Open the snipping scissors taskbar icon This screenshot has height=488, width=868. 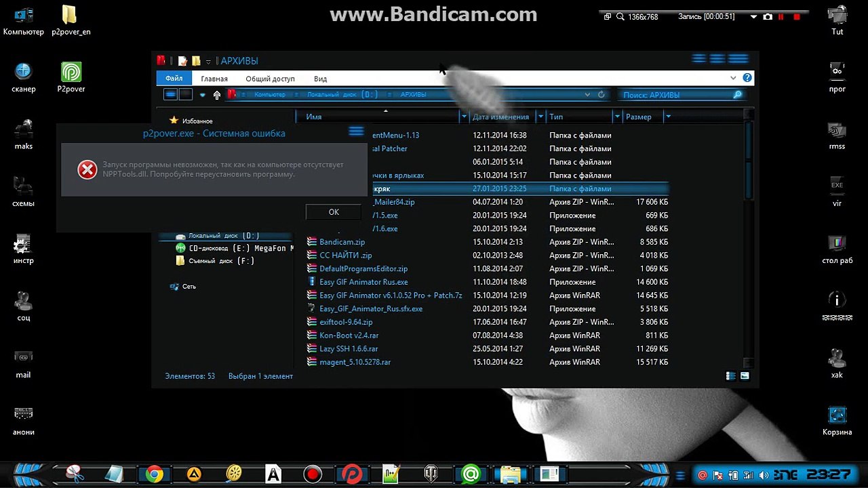coord(75,474)
